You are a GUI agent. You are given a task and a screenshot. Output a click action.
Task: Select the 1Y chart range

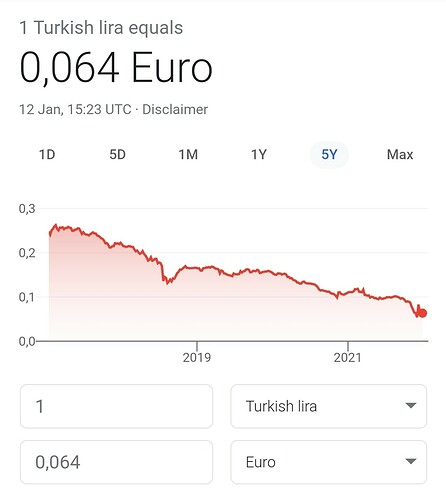tap(259, 155)
